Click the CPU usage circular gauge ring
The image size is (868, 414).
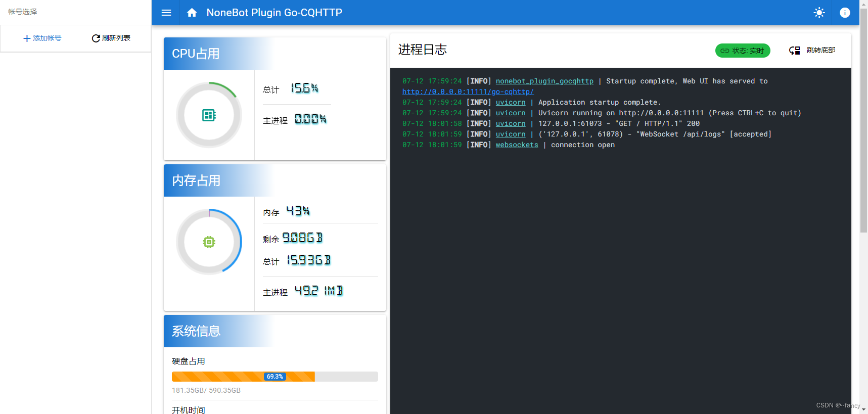pos(209,115)
